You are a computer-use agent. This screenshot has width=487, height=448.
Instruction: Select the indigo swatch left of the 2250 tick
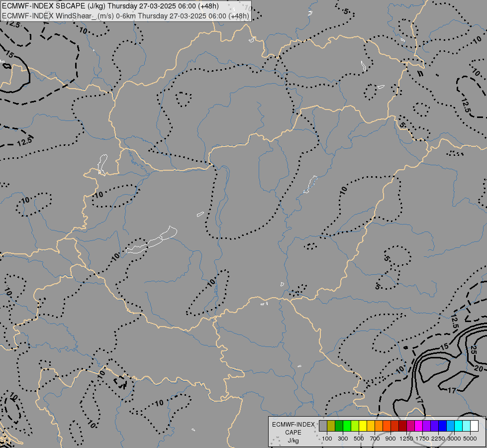click(434, 426)
